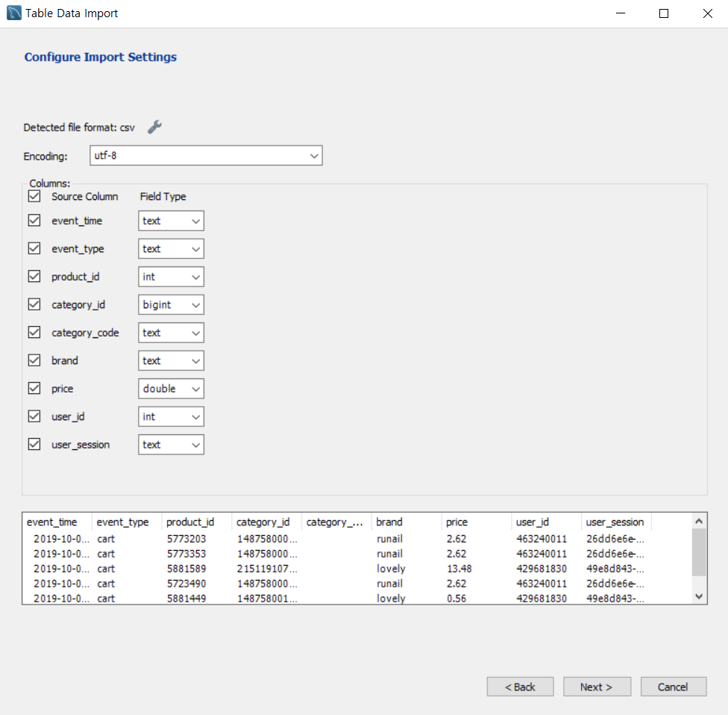This screenshot has height=715, width=728.
Task: Open brand field type dropdown
Action: point(171,360)
